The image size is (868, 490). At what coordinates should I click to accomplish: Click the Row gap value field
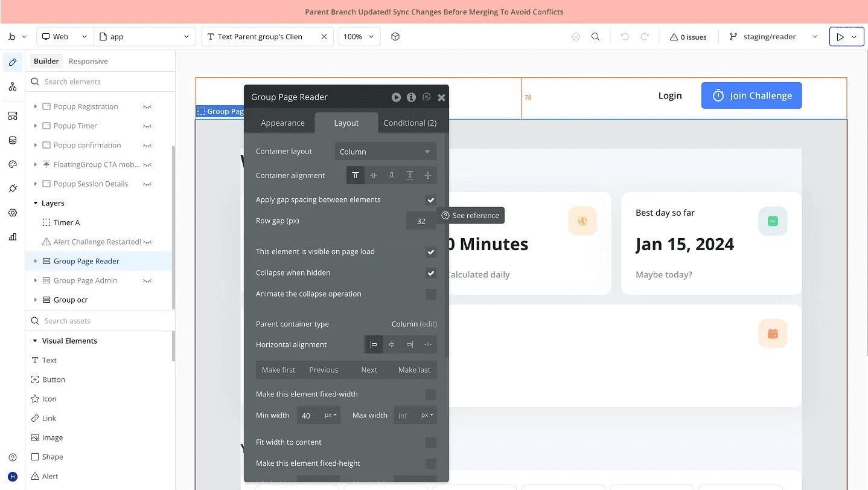click(421, 221)
